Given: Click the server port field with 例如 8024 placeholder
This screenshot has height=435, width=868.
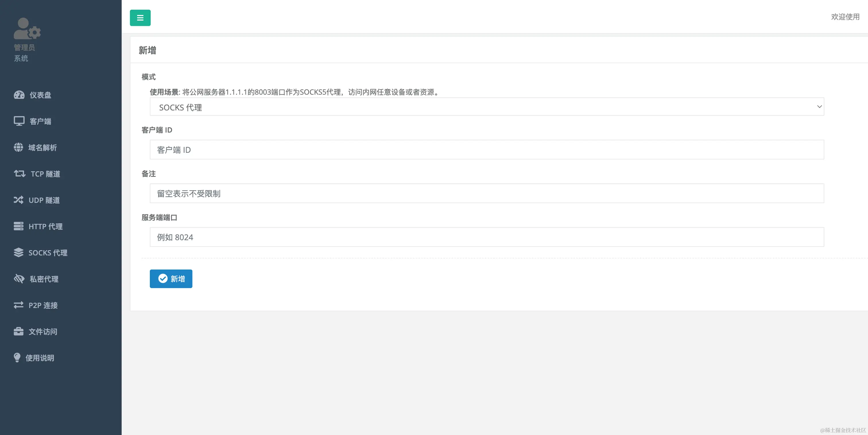Looking at the screenshot, I should (x=487, y=237).
